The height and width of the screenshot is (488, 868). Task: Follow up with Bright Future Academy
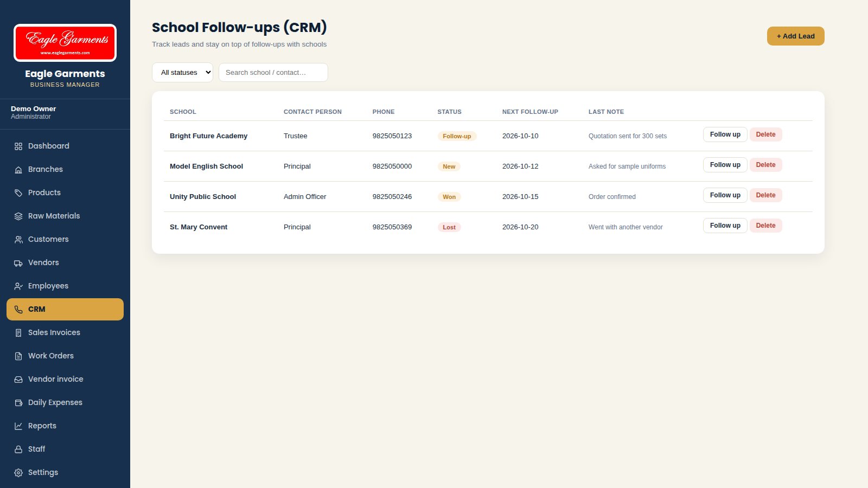pos(725,134)
